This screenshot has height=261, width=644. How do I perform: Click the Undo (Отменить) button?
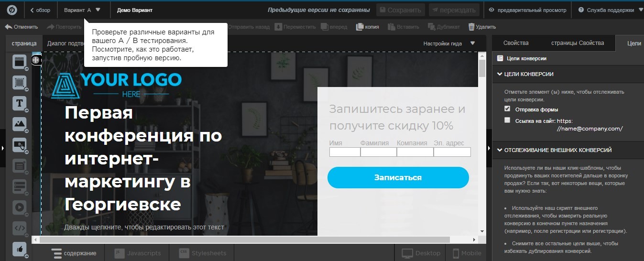click(x=21, y=27)
